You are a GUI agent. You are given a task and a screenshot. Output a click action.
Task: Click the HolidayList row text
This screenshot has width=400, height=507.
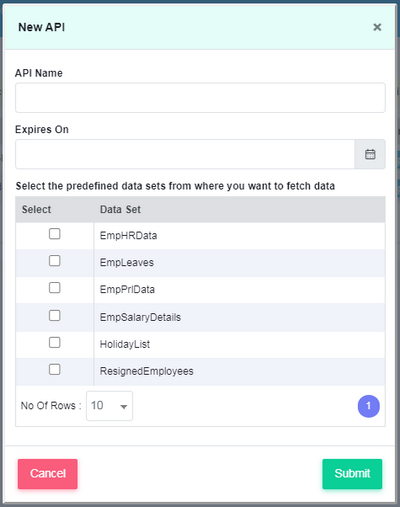click(x=125, y=344)
